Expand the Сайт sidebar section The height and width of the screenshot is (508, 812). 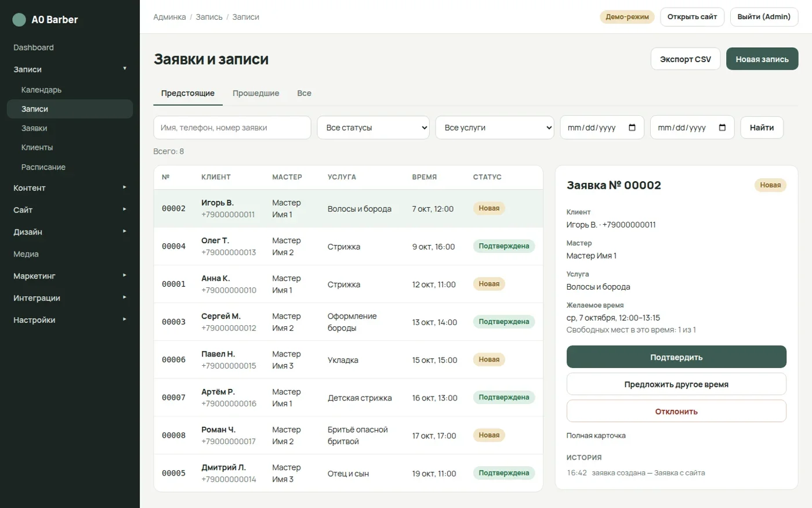pyautogui.click(x=70, y=210)
